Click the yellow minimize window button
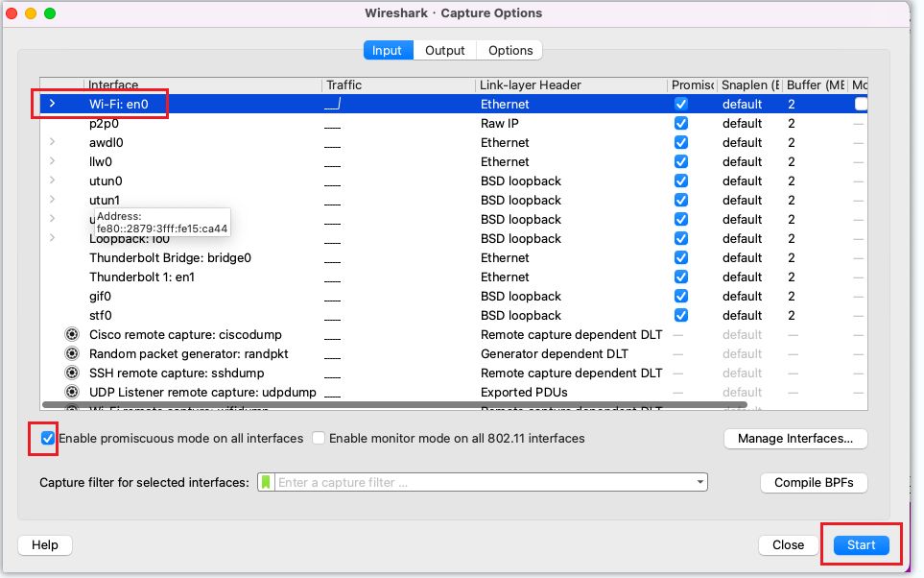 click(31, 13)
